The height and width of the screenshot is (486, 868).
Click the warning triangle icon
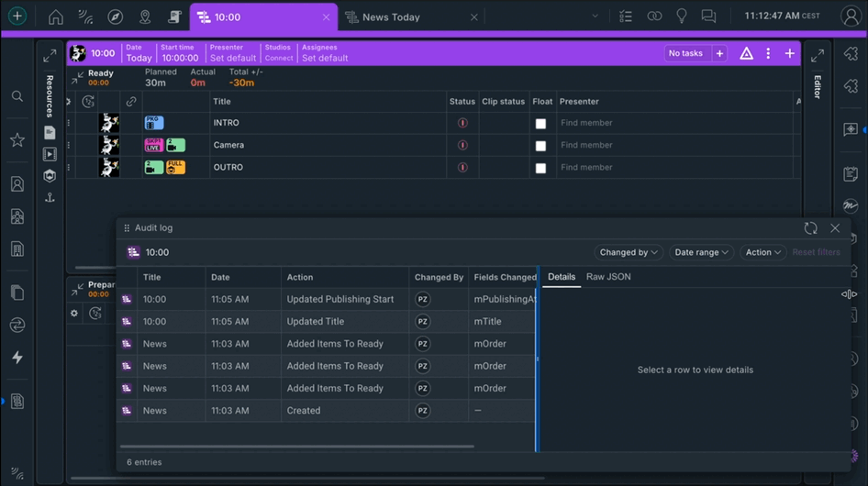coord(746,54)
